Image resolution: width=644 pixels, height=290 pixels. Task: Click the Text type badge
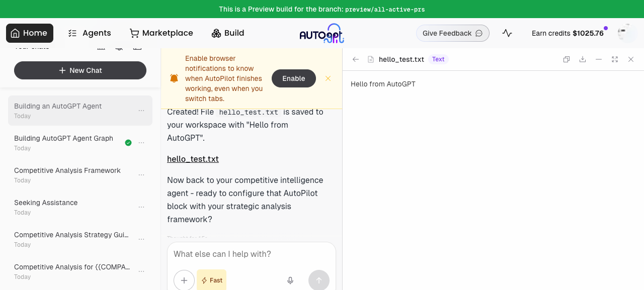[x=438, y=59]
